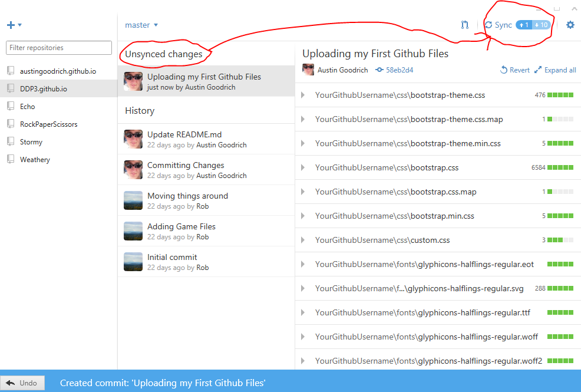Expand the custom.css file diff
This screenshot has width=581, height=392.
click(303, 240)
